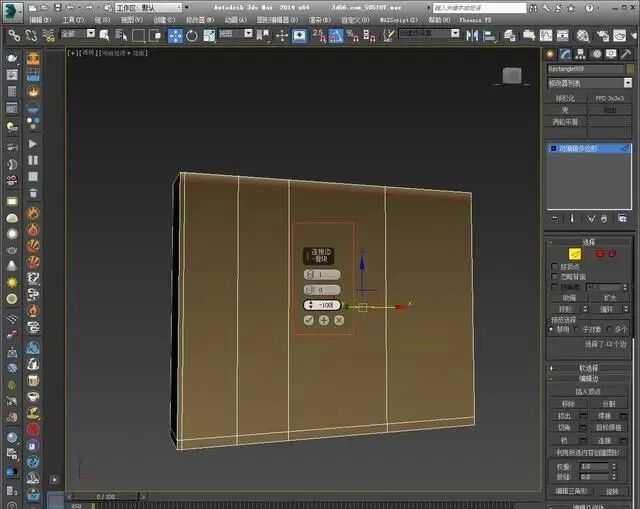Toggle the Percent Snap tool
This screenshot has height=509, width=640.
[352, 36]
